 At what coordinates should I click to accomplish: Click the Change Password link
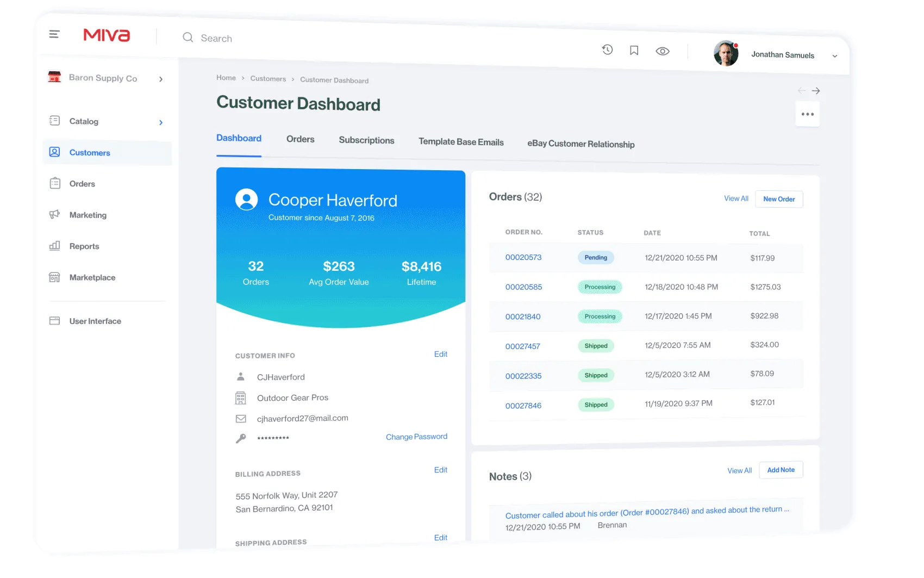click(x=416, y=436)
